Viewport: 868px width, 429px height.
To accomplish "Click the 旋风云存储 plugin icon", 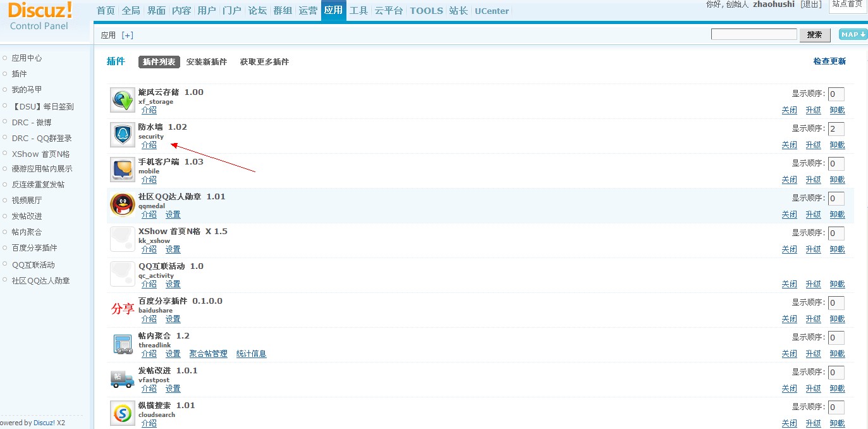I will [x=123, y=101].
